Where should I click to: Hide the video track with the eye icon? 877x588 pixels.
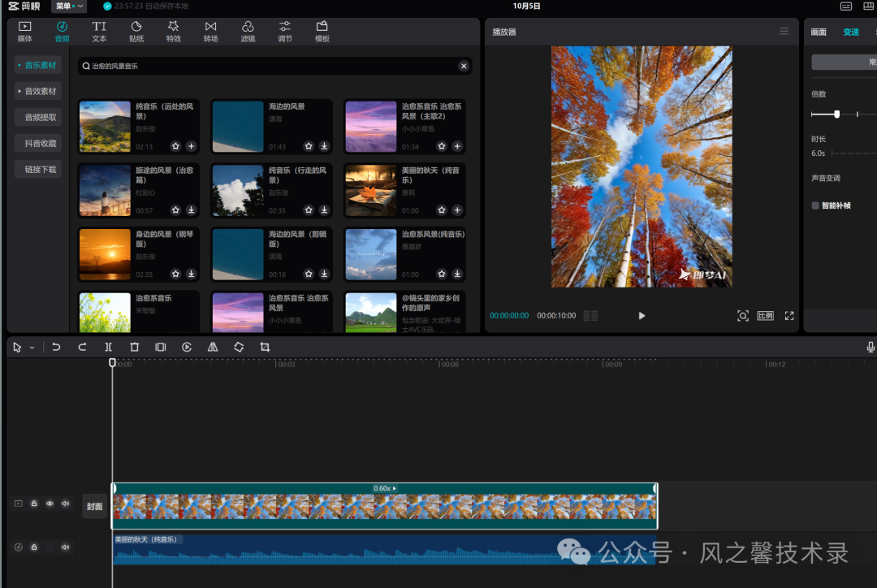point(50,504)
